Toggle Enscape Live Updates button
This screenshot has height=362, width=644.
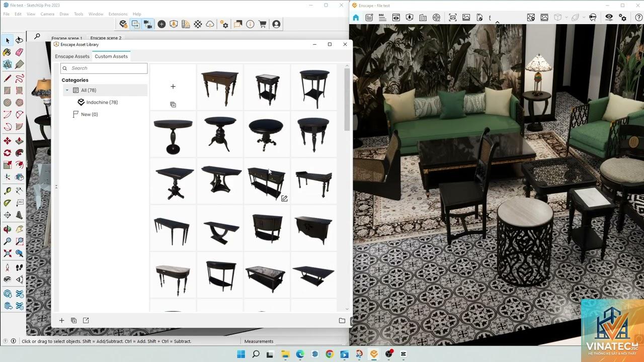pyautogui.click(x=135, y=24)
